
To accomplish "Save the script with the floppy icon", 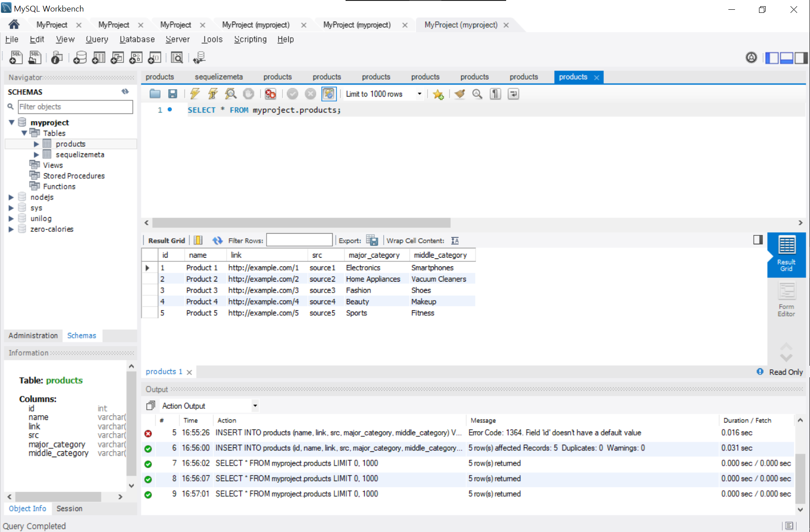I will (173, 94).
